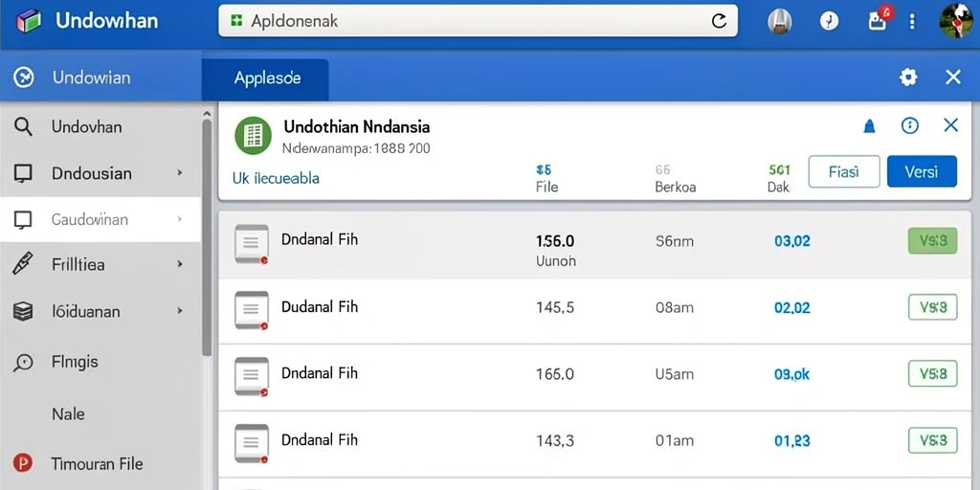Click the 01am cell
The width and height of the screenshot is (980, 490).
pos(675,440)
